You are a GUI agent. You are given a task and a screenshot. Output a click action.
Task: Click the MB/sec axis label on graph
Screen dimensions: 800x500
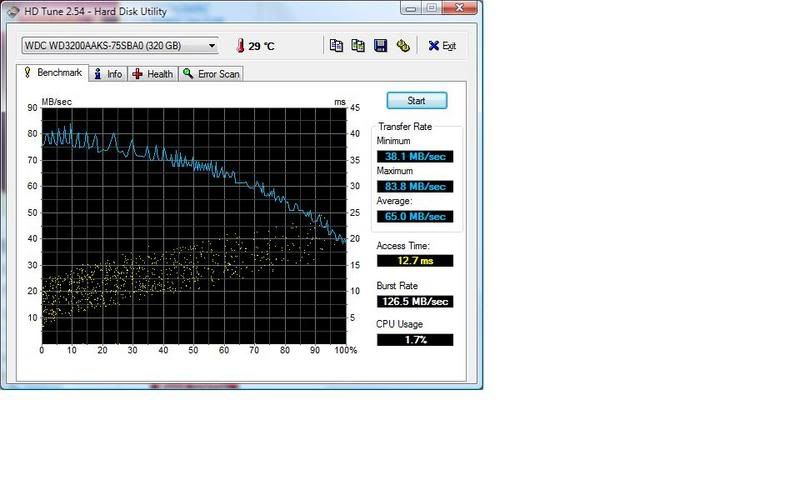[57, 102]
